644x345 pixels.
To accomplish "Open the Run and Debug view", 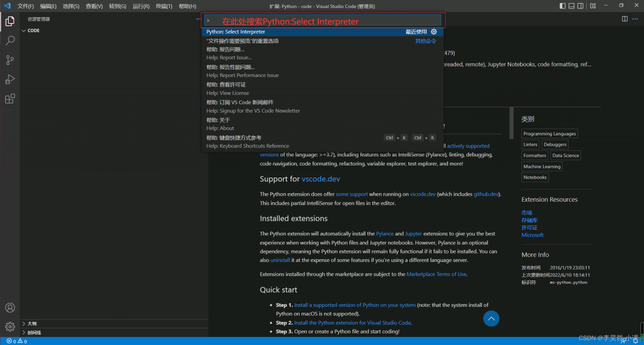I will tap(10, 79).
